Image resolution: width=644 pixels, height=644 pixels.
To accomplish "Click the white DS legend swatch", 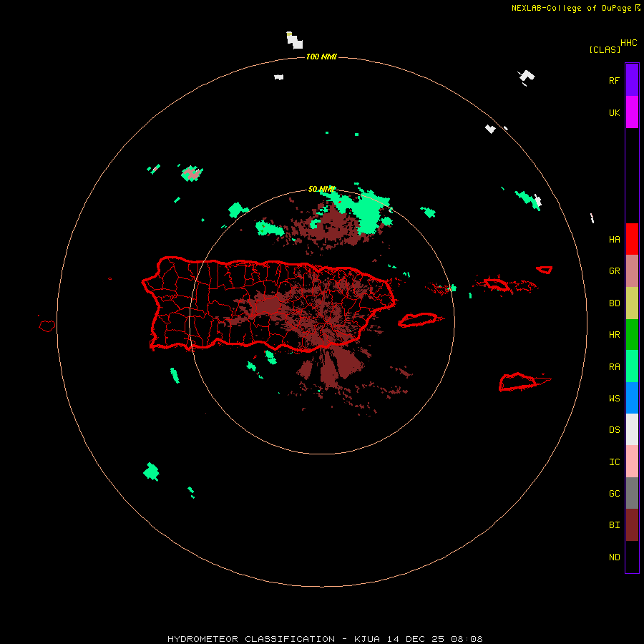I will pyautogui.click(x=632, y=429).
